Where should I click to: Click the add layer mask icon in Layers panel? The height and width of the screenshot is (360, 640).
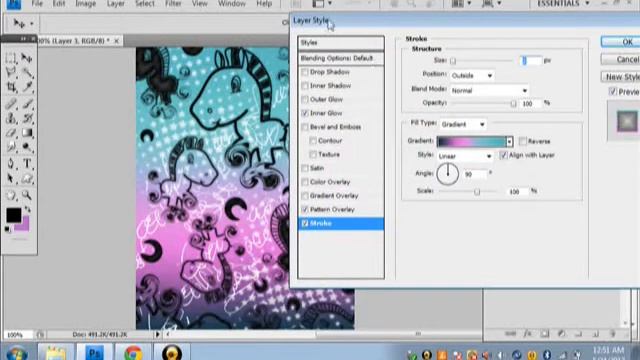point(544,334)
